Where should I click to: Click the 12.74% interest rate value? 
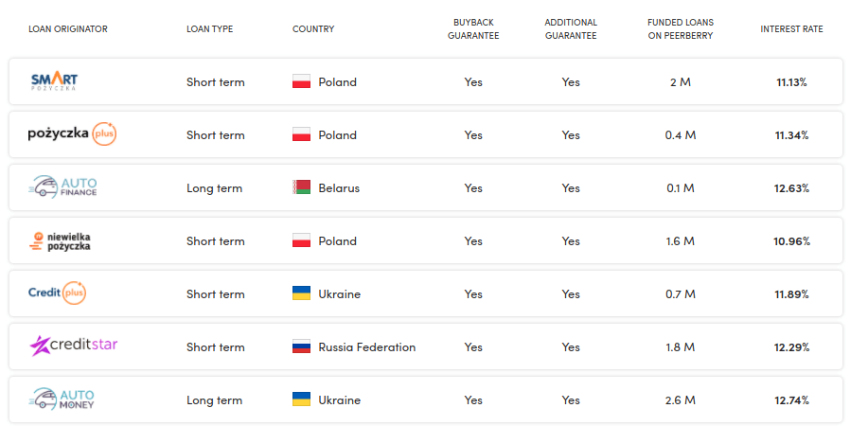[791, 399]
